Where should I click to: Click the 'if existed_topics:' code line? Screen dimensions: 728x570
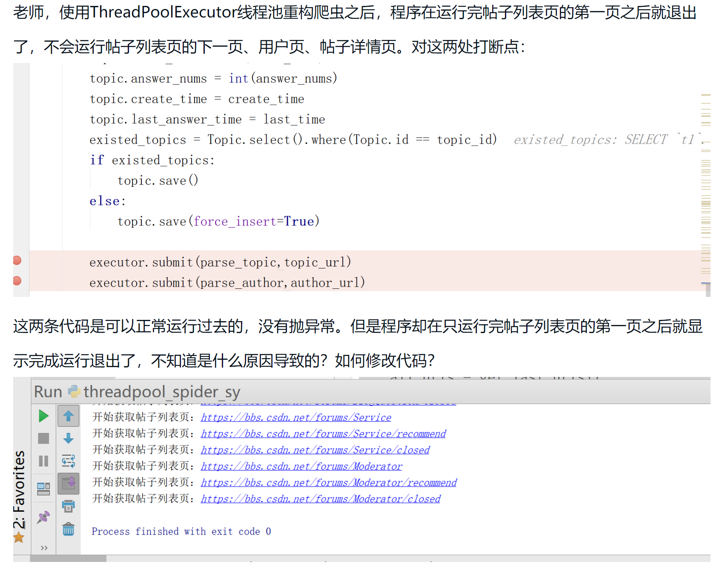152,160
